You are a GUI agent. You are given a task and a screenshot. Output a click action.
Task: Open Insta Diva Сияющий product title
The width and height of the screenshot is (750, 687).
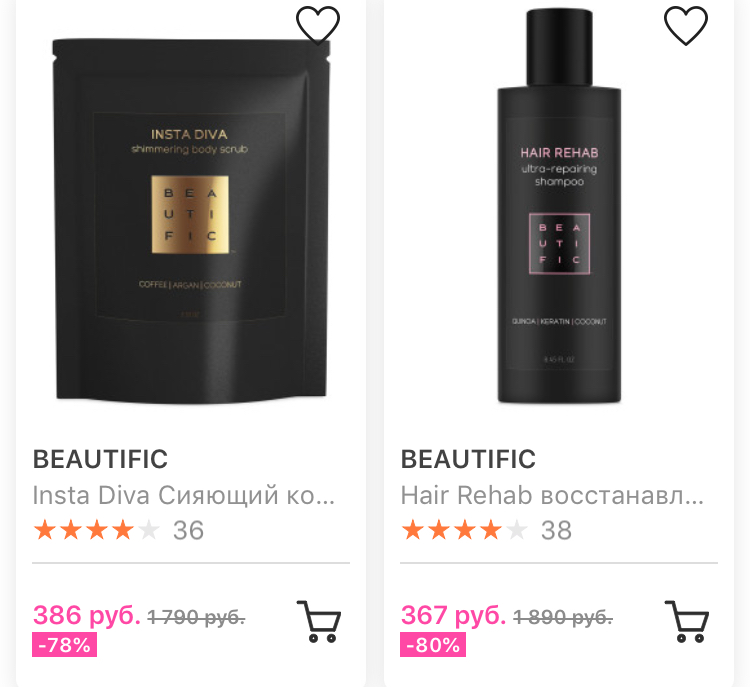click(x=184, y=495)
